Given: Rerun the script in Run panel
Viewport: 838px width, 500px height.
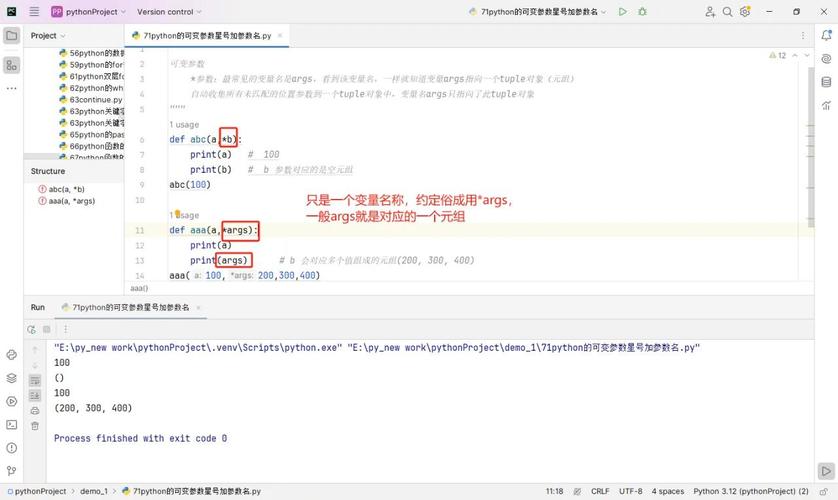Looking at the screenshot, I should 32,330.
